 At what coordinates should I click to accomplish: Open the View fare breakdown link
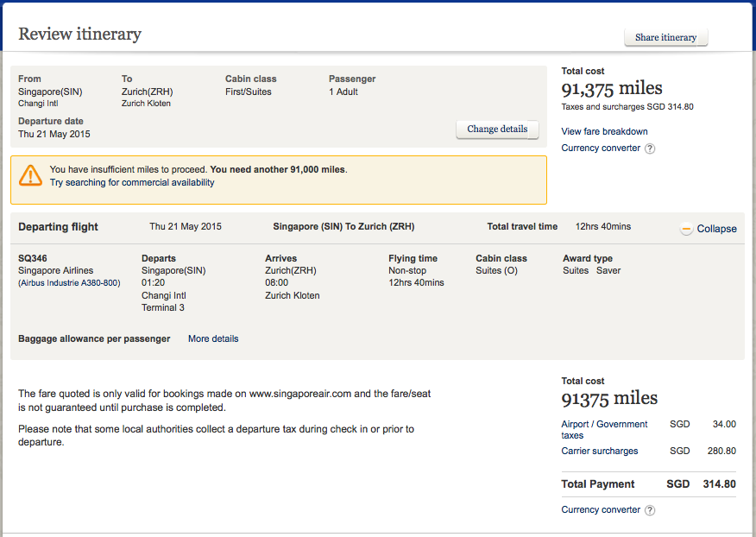[604, 131]
